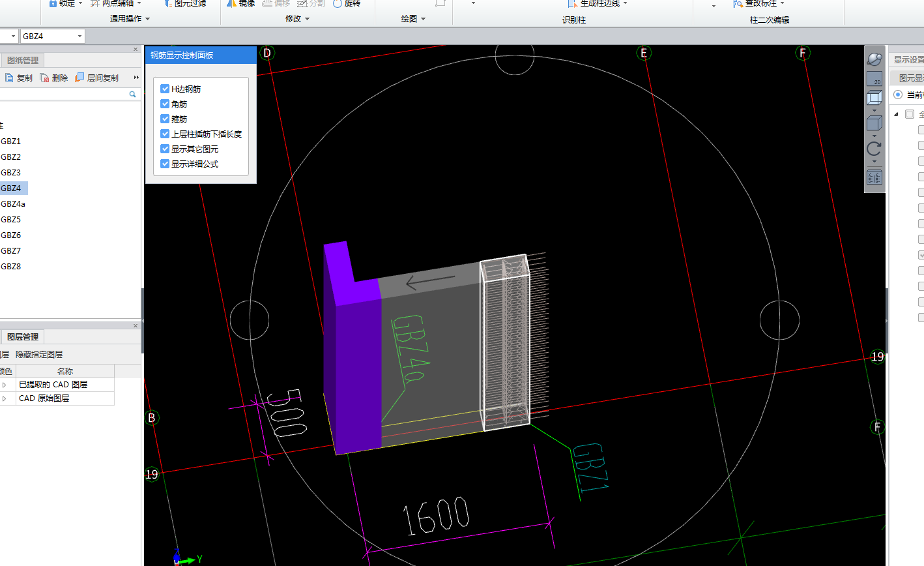
Task: Click the 删除 delete icon button
Action: 53,78
